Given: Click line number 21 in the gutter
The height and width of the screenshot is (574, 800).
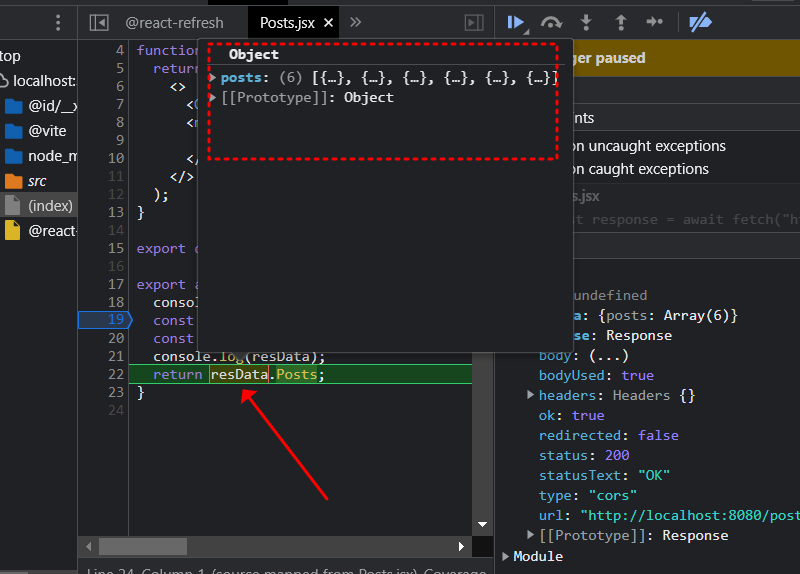Looking at the screenshot, I should (x=116, y=356).
